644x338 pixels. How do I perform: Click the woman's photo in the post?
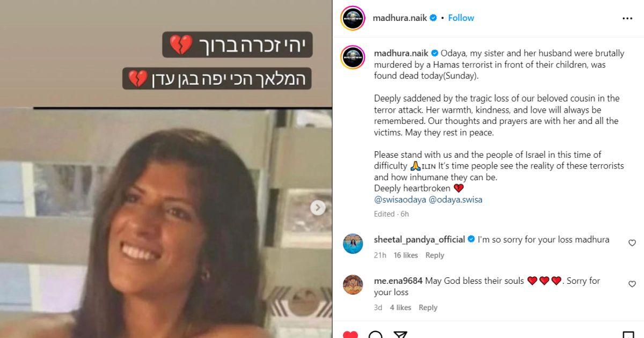pos(166,223)
